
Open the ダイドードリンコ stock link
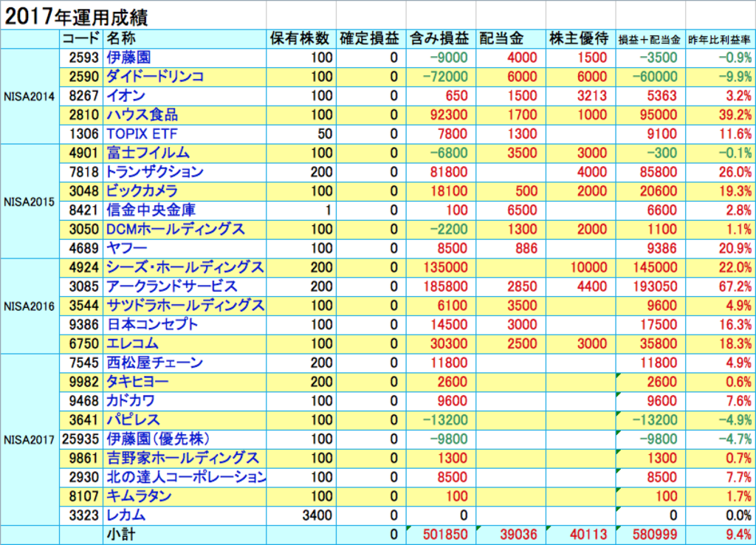tap(155, 77)
